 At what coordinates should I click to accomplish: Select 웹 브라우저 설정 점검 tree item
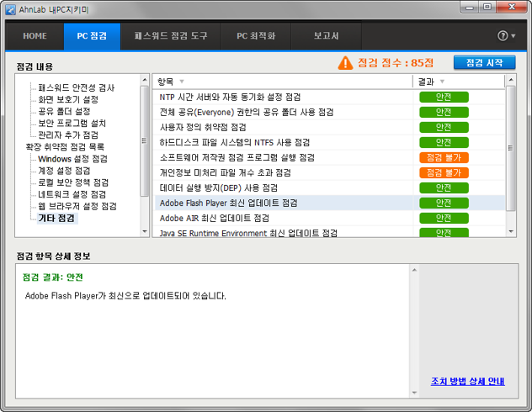pos(77,206)
